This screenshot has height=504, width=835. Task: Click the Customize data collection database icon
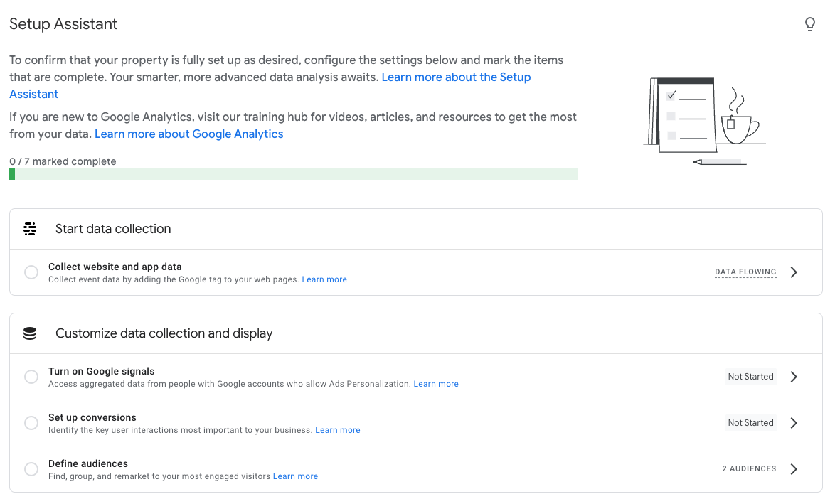pos(30,333)
